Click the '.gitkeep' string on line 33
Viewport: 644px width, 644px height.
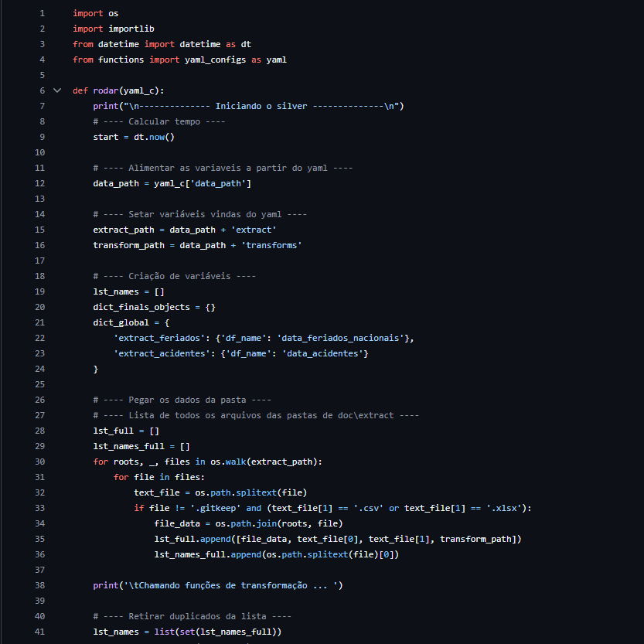(217, 508)
